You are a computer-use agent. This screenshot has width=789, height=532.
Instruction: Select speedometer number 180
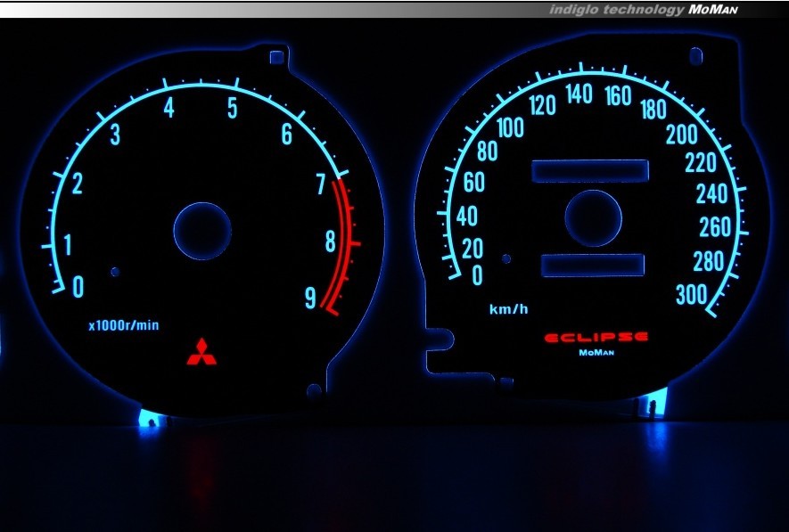(653, 109)
